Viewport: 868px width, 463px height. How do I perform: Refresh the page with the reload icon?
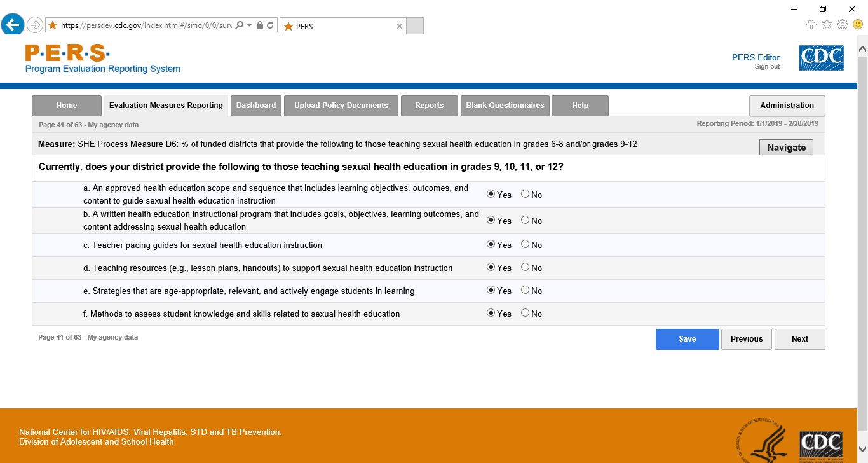[270, 25]
